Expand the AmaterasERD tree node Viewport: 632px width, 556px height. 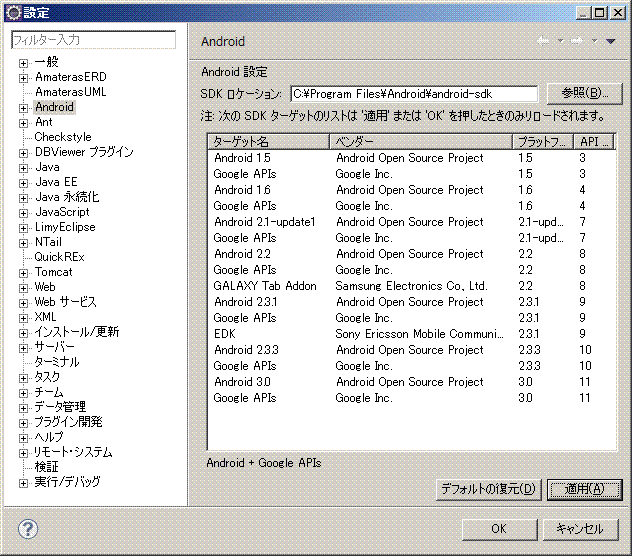pos(23,78)
